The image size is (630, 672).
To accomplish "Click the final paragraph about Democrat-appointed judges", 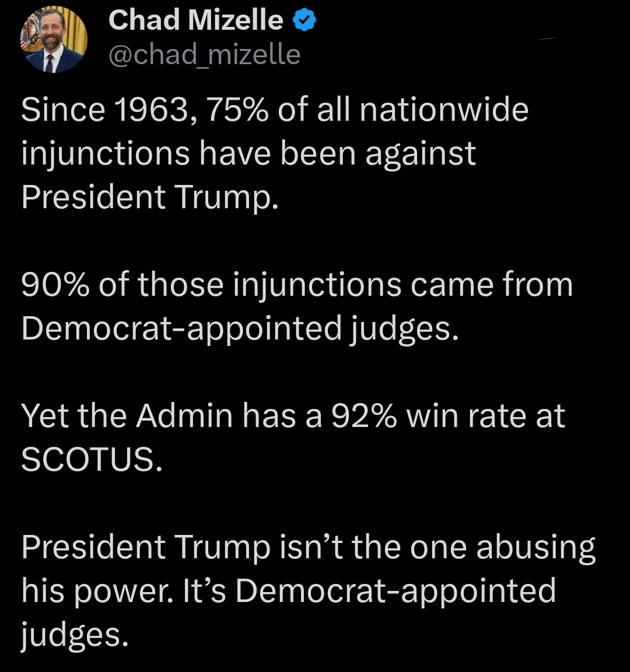I will click(303, 589).
